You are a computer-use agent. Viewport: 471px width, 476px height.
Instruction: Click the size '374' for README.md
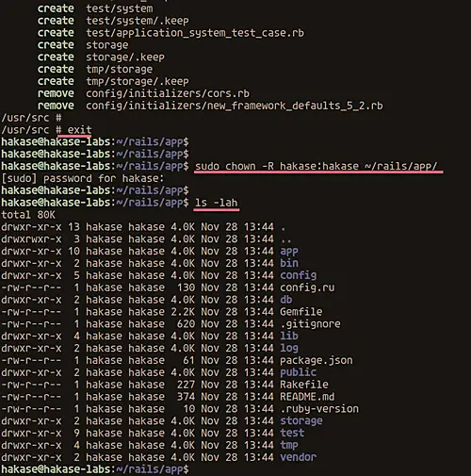(186, 397)
